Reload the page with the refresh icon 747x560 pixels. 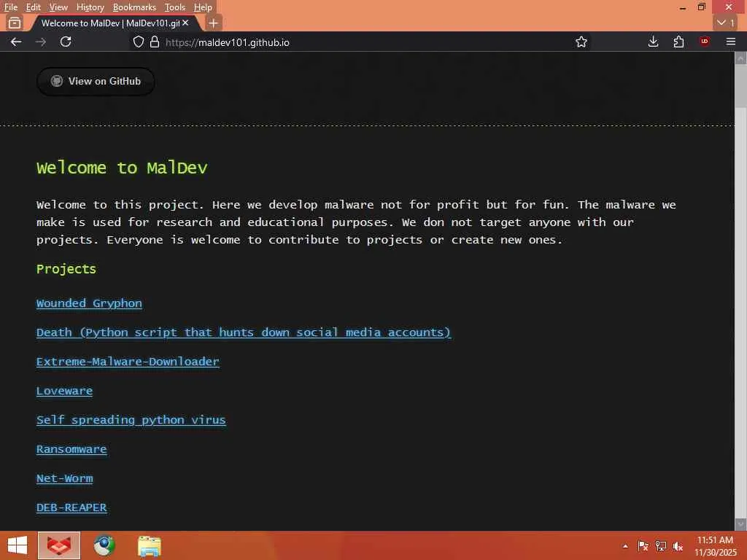(x=66, y=42)
